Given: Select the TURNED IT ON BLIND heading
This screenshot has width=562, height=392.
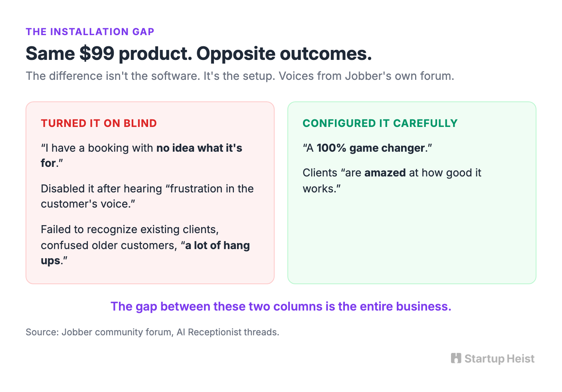Looking at the screenshot, I should [x=99, y=123].
